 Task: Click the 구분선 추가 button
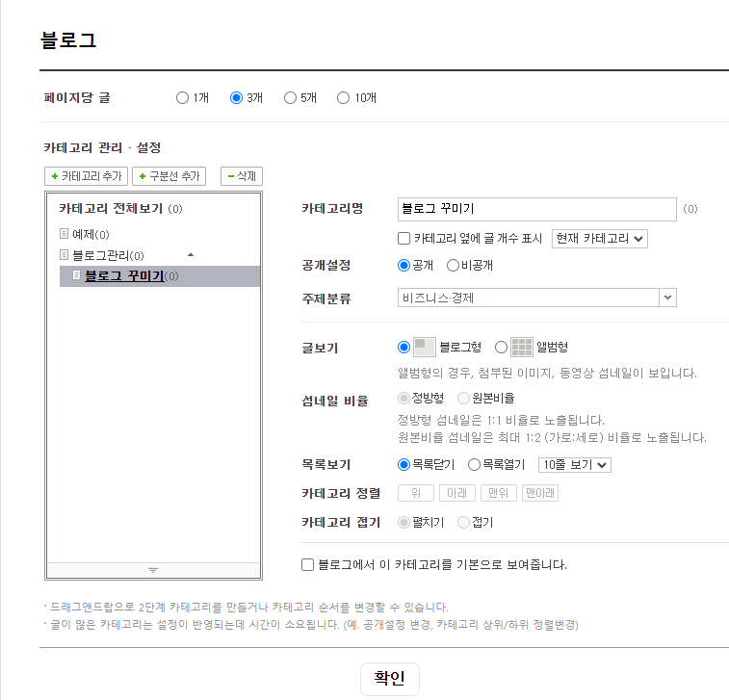pos(169,176)
